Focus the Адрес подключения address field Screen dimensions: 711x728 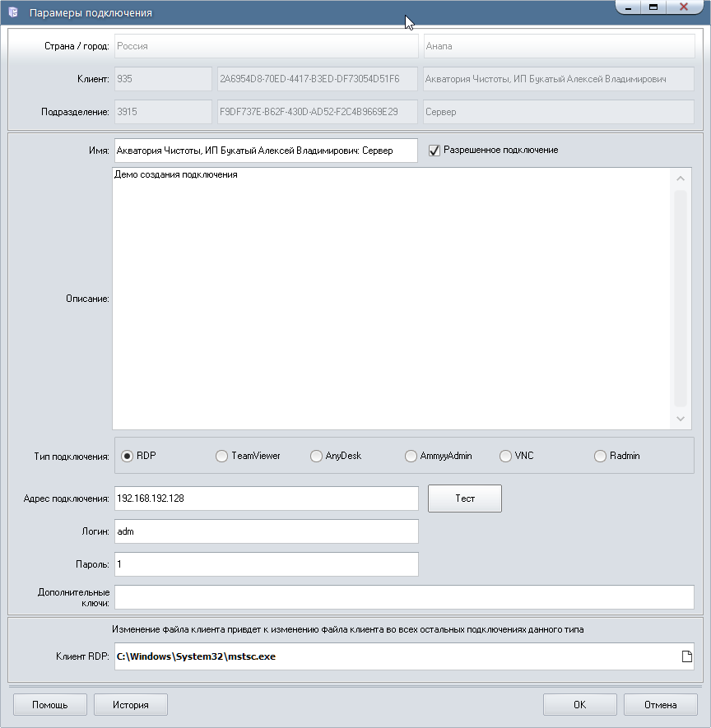pyautogui.click(x=265, y=498)
